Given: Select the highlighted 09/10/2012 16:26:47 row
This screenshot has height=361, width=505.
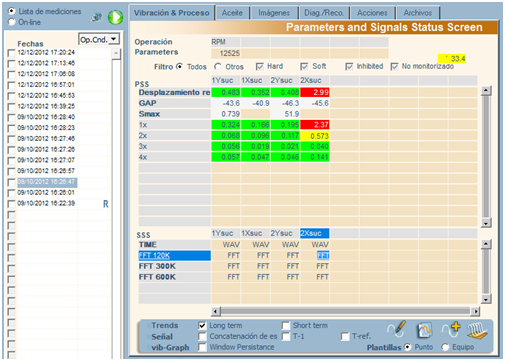Looking at the screenshot, I should tap(46, 182).
